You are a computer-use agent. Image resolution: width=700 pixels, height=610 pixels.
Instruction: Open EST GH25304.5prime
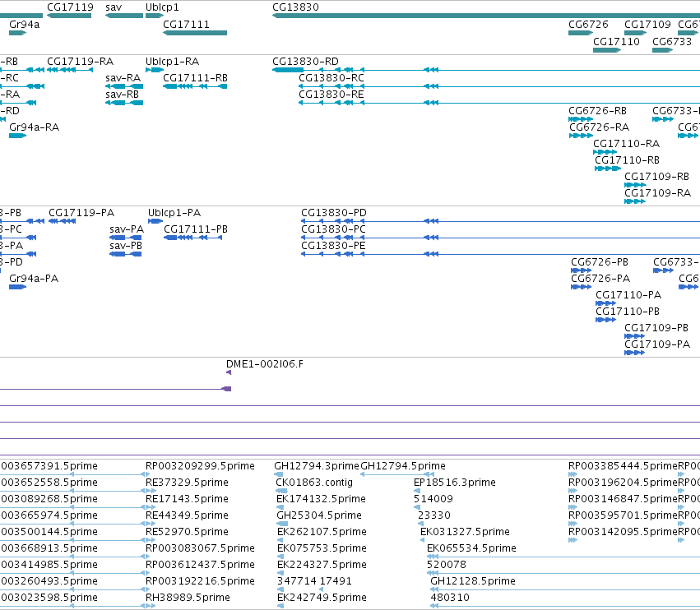pyautogui.click(x=319, y=515)
